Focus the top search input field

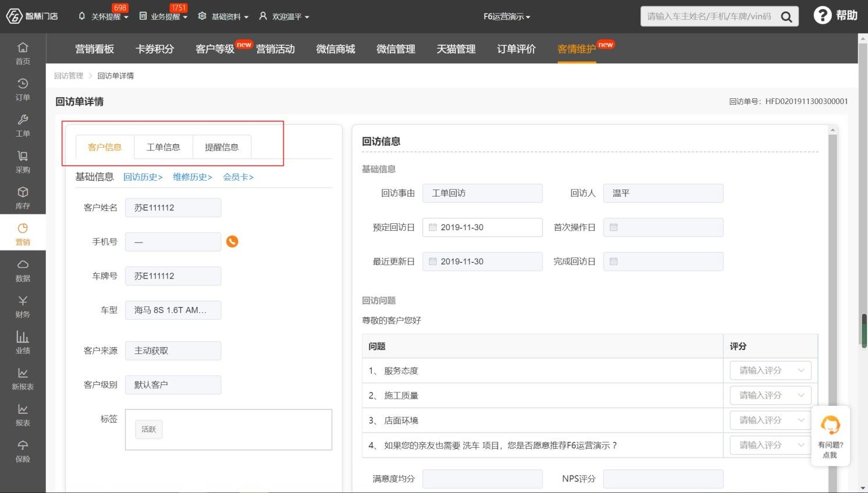tap(709, 16)
